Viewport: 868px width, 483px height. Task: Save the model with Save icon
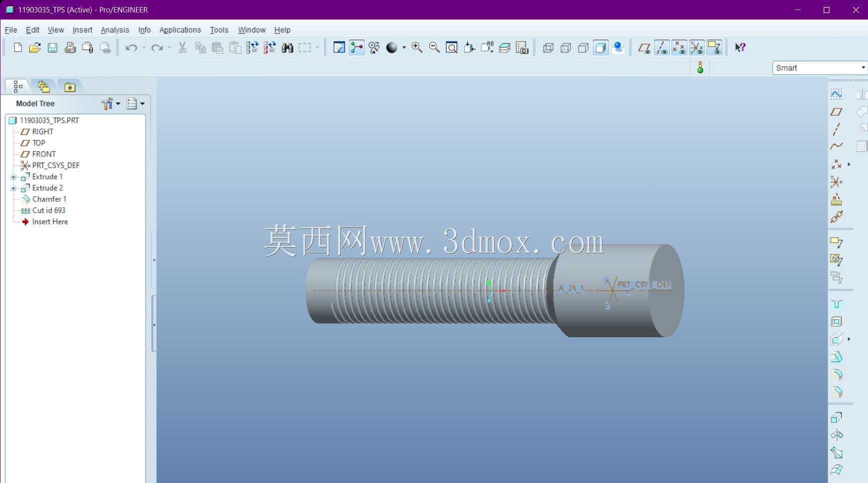pos(52,47)
